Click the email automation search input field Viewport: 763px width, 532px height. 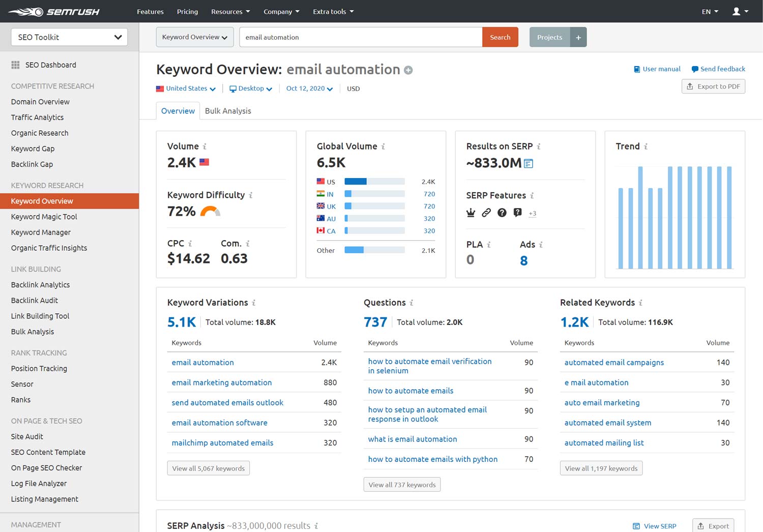pyautogui.click(x=361, y=37)
